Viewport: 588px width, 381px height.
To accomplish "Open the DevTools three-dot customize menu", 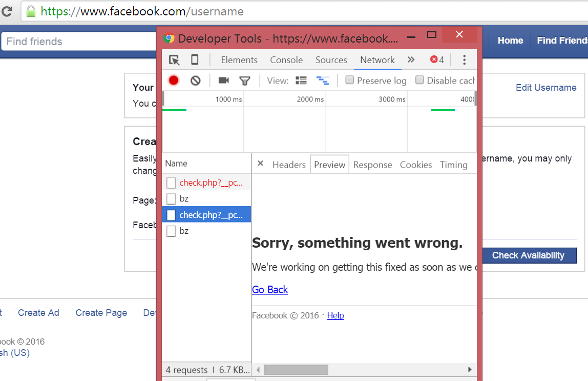I will (464, 59).
